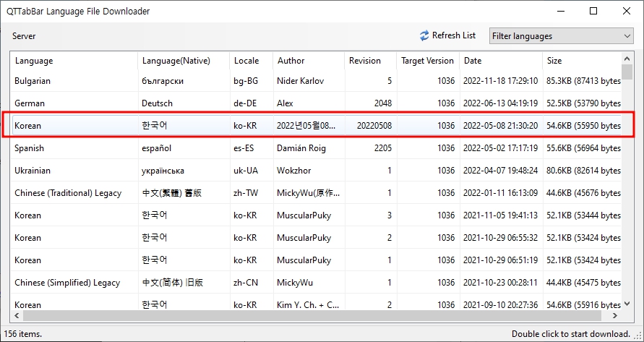Click the vertical scrollbar thumb
Viewport: 644px width, 342px height.
[x=627, y=72]
